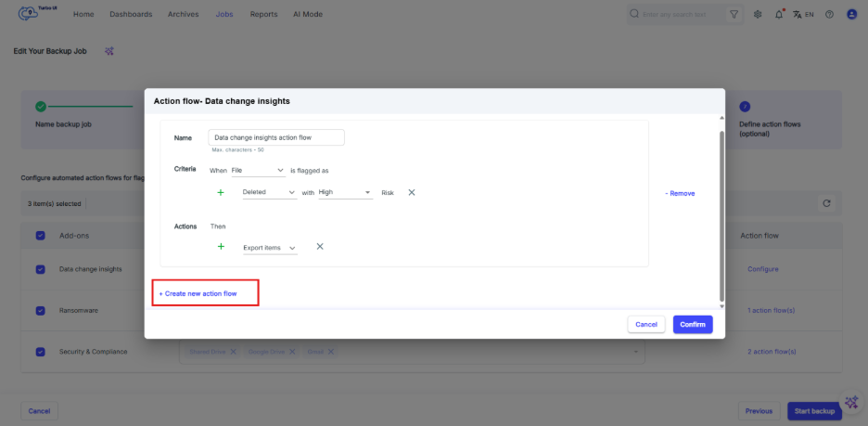Open the High risk level dropdown
The image size is (868, 426).
[x=344, y=192]
